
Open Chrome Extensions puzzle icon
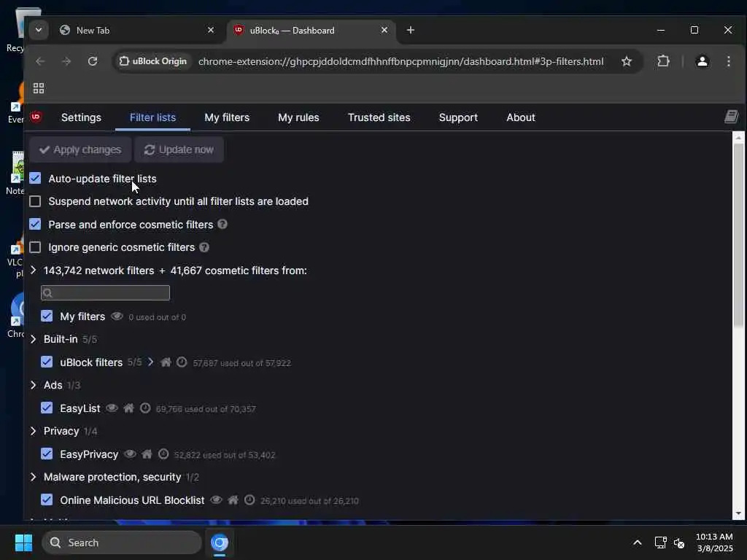pos(663,61)
